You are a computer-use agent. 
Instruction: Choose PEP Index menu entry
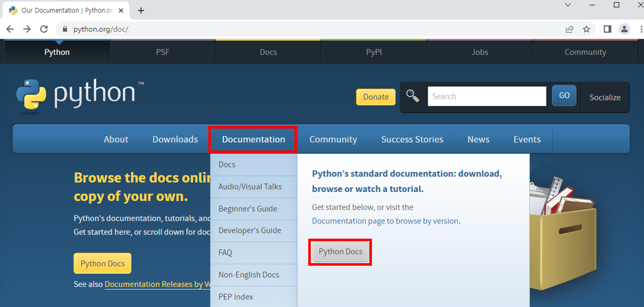[x=254, y=297]
